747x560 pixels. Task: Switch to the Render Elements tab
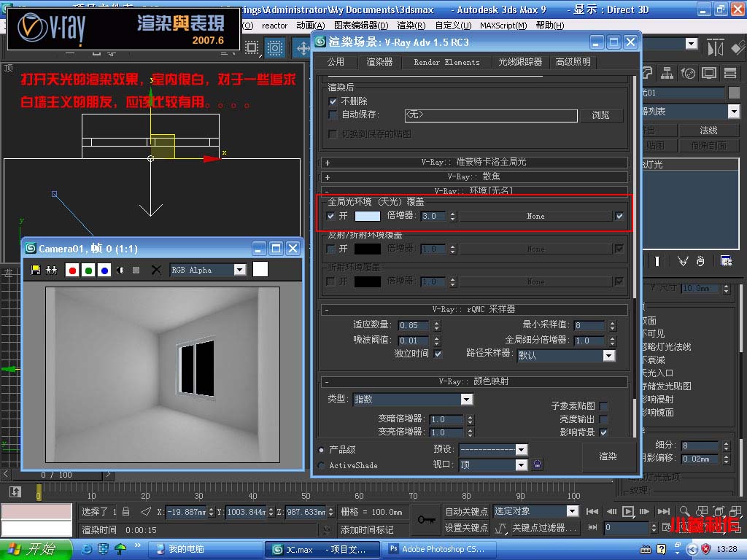point(446,62)
